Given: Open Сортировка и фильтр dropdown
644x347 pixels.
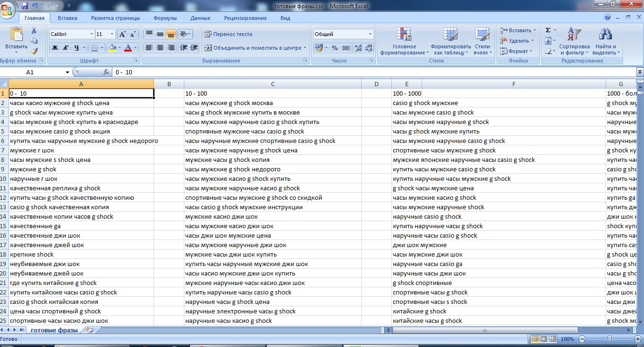Looking at the screenshot, I should click(x=574, y=42).
